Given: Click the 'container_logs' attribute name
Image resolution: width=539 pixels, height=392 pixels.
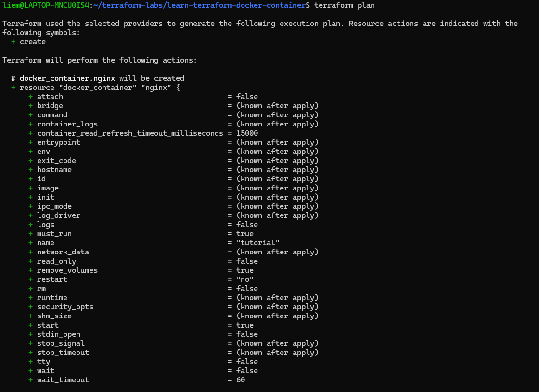Looking at the screenshot, I should pyautogui.click(x=67, y=124).
